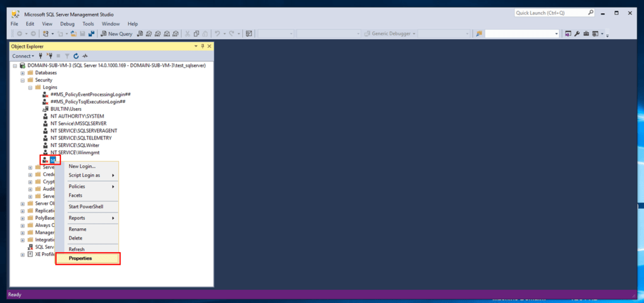Select the NT AUTHORITY\SYSTEM login
The height and width of the screenshot is (303, 644).
pyautogui.click(x=77, y=116)
